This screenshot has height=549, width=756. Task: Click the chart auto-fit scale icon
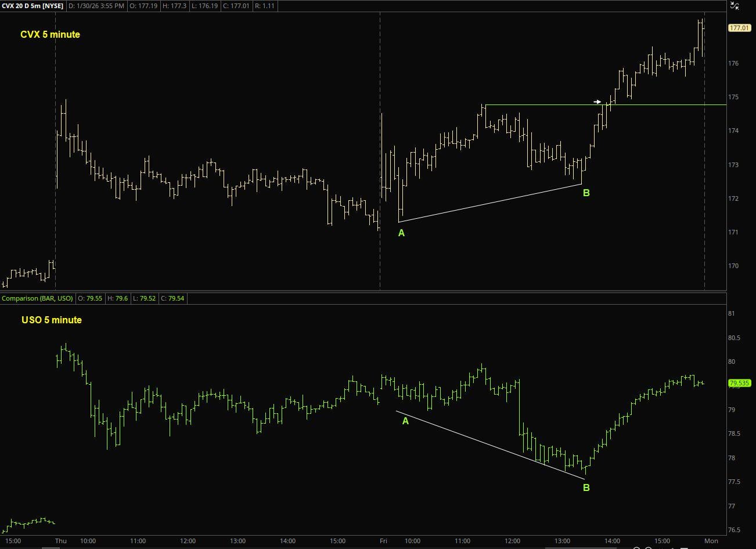tap(735, 6)
